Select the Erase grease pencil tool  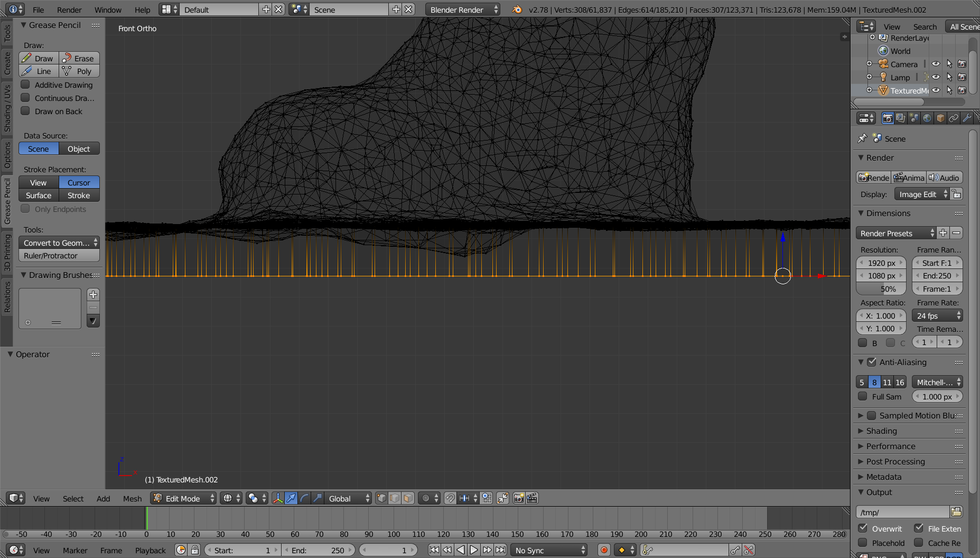79,58
